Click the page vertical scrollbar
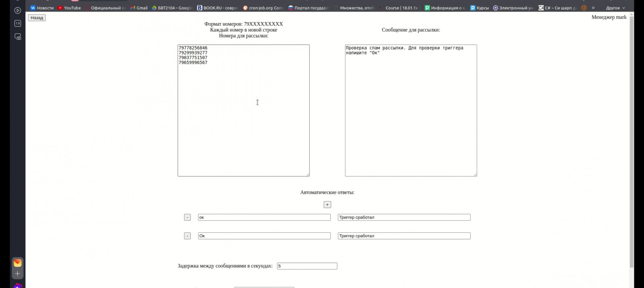 pyautogui.click(x=632, y=141)
